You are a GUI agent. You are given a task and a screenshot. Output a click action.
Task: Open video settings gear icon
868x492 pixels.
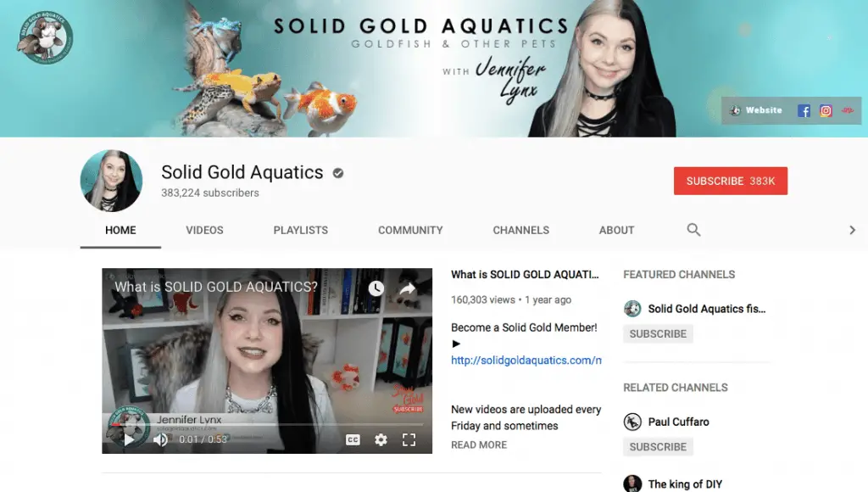[x=381, y=440]
